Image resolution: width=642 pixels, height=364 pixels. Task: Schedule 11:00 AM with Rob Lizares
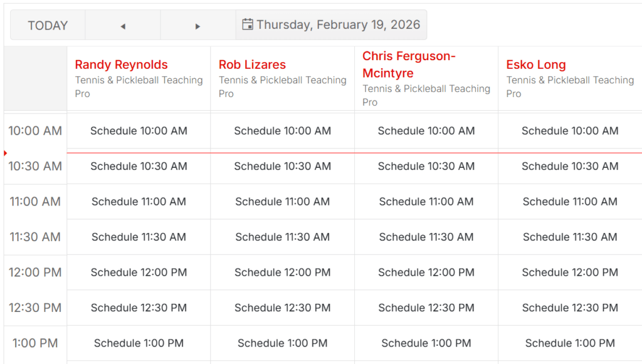pos(282,202)
